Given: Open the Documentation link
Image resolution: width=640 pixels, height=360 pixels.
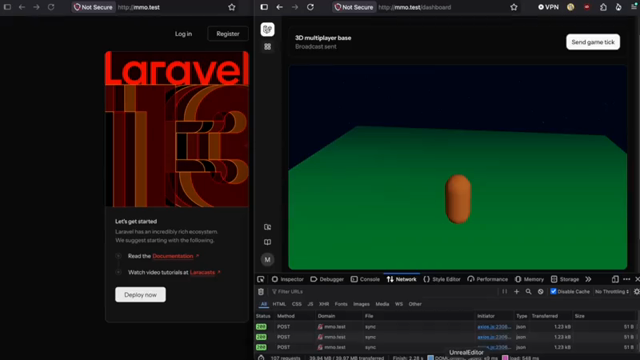Looking at the screenshot, I should [x=173, y=256].
